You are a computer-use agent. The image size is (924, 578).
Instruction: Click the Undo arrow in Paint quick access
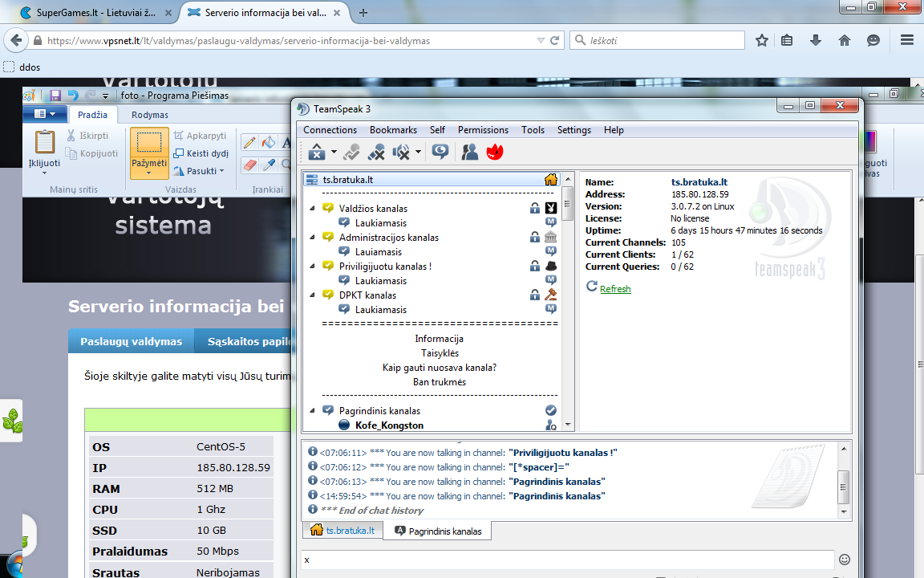click(73, 95)
